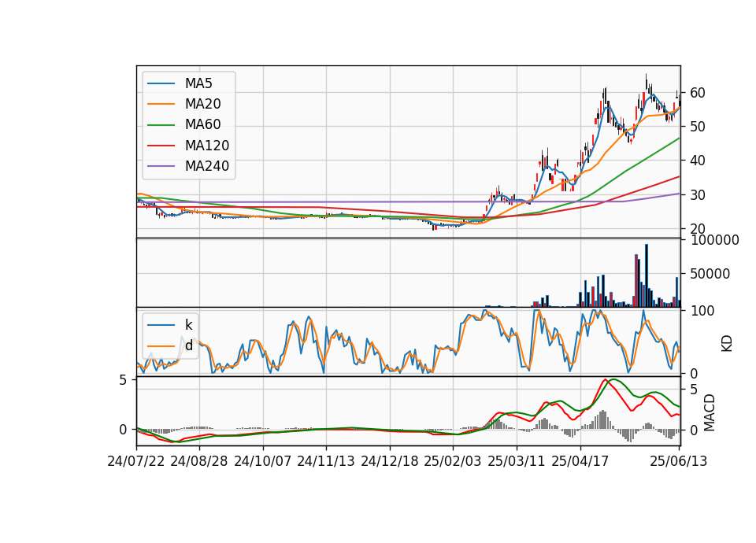756x543 pixels.
Task: Click the d legend label in KD panel
Action: (x=188, y=345)
